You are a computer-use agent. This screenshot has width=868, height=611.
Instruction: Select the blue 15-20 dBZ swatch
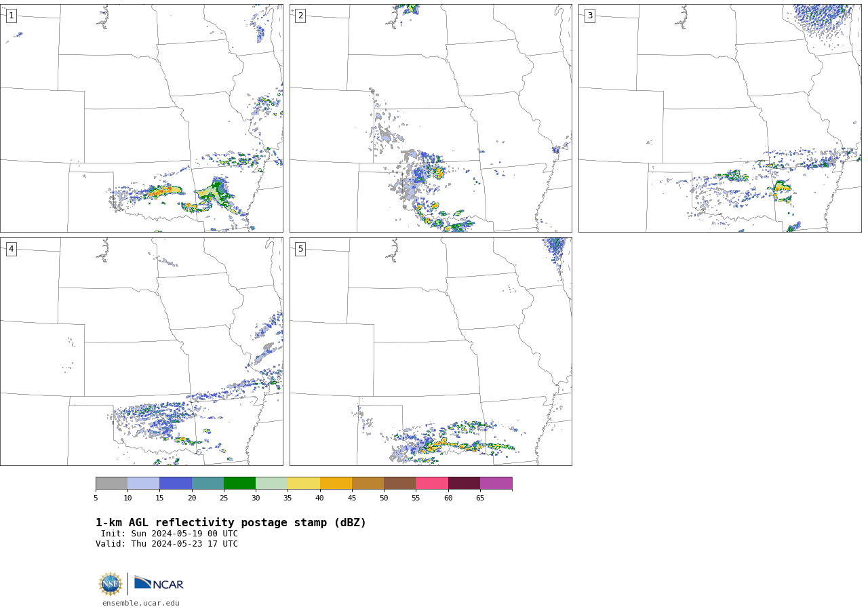pos(176,484)
